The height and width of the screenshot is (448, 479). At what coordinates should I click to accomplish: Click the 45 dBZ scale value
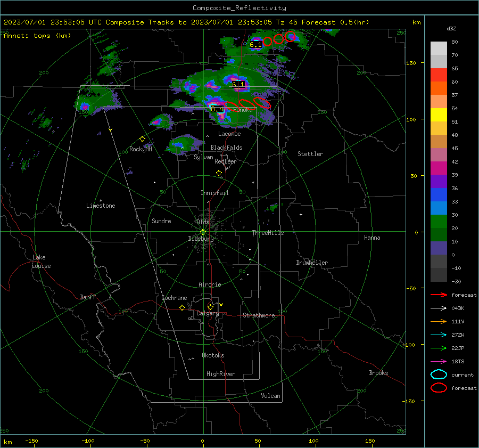455,148
